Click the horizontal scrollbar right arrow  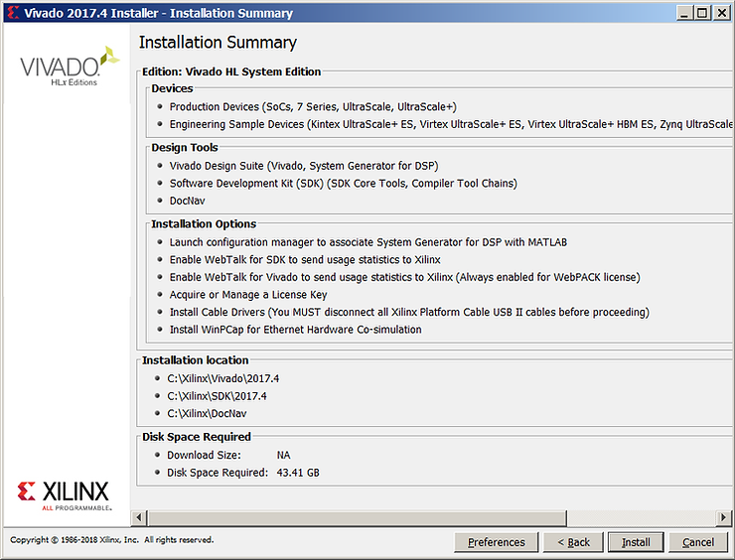coord(723,518)
